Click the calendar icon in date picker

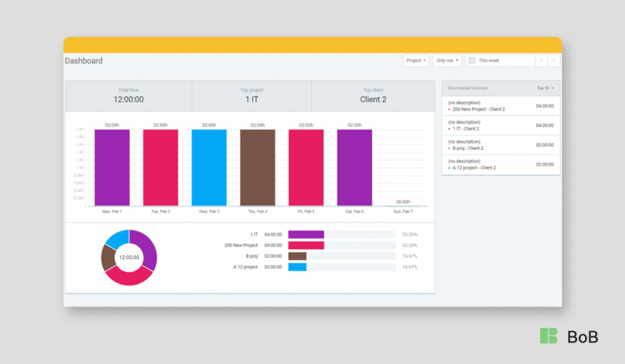tap(472, 60)
